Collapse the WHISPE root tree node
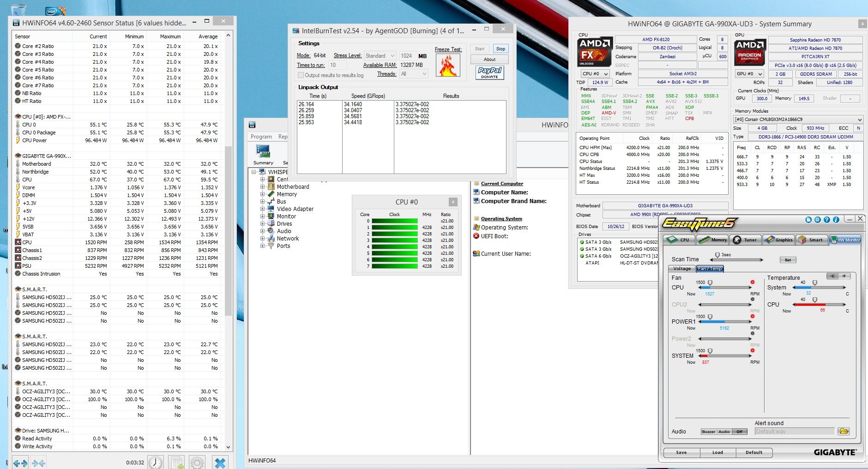 (x=254, y=172)
